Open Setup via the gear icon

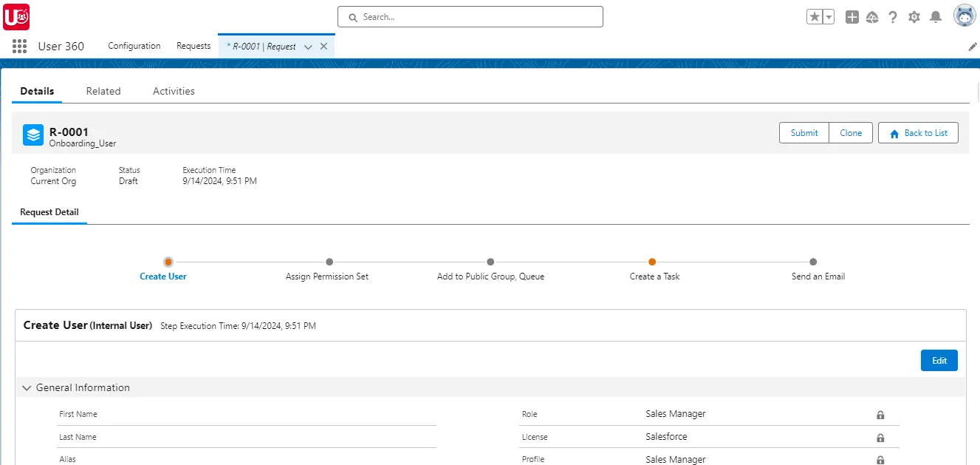[x=914, y=16]
